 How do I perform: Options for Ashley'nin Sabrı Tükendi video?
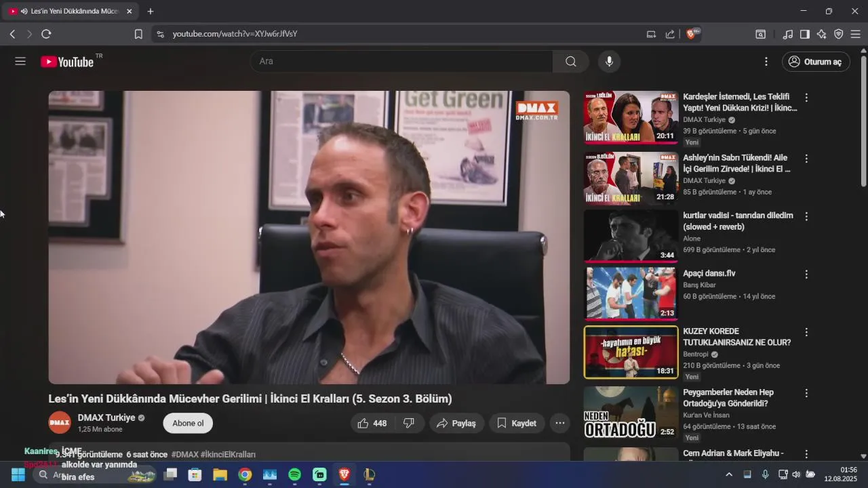point(806,159)
